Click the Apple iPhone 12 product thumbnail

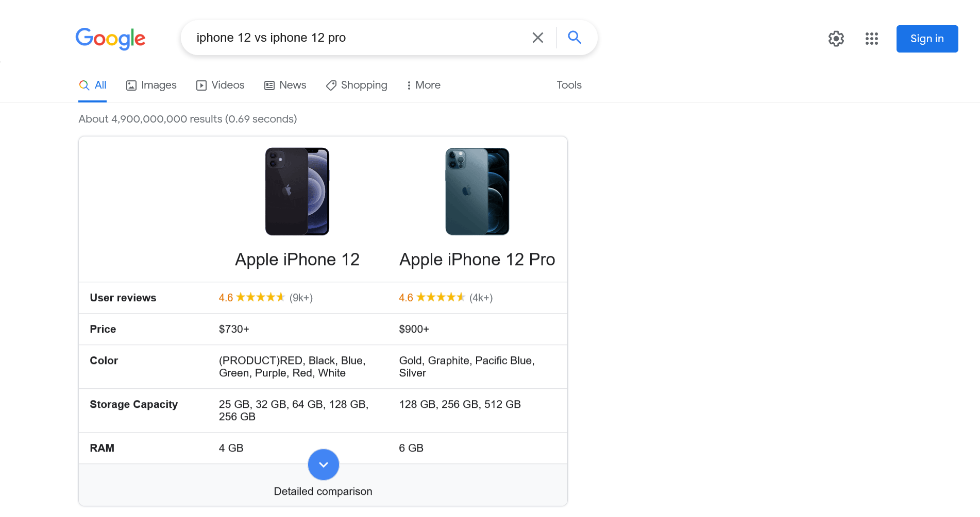pyautogui.click(x=297, y=191)
